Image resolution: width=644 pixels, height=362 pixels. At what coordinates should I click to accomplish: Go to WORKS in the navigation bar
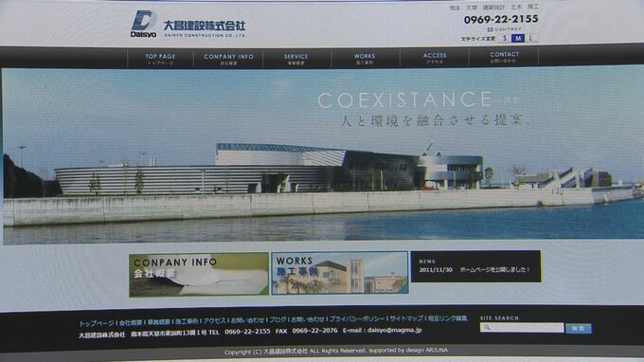[x=365, y=59]
